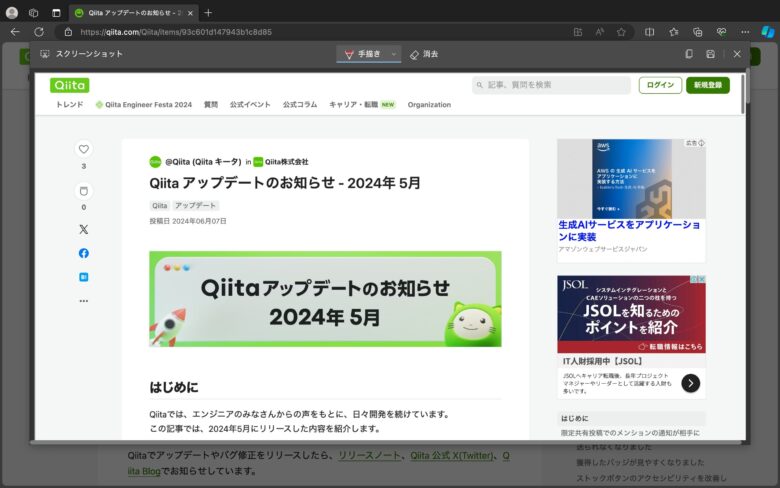
Task: Like the article with the heart icon
Action: (84, 149)
